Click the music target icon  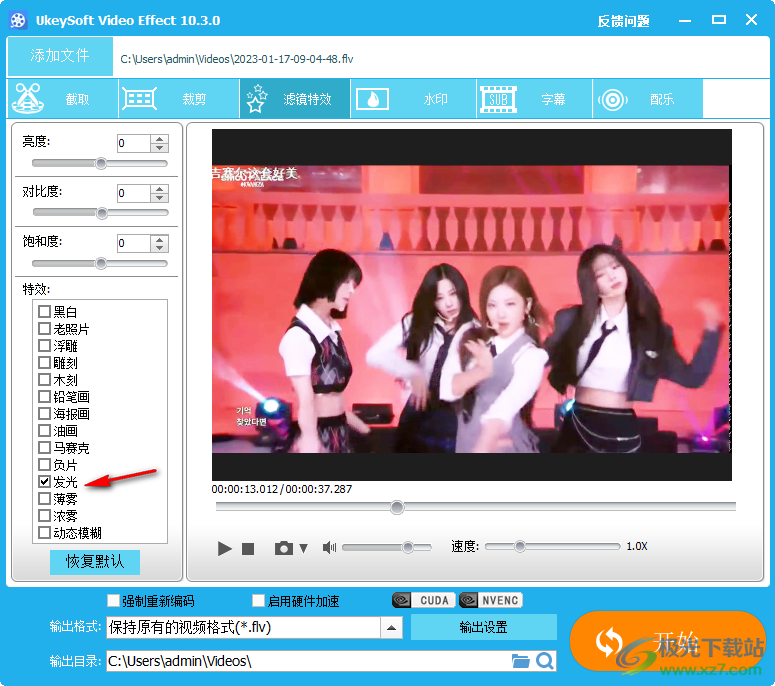612,100
